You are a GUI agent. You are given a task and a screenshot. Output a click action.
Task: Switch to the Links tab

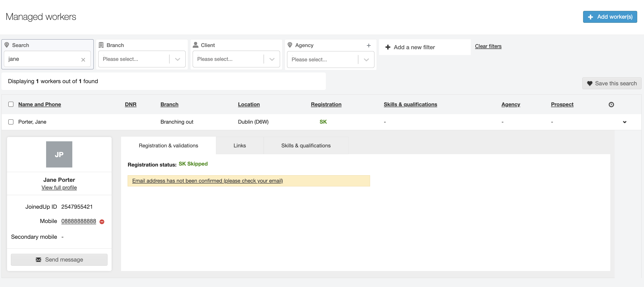[x=239, y=145]
